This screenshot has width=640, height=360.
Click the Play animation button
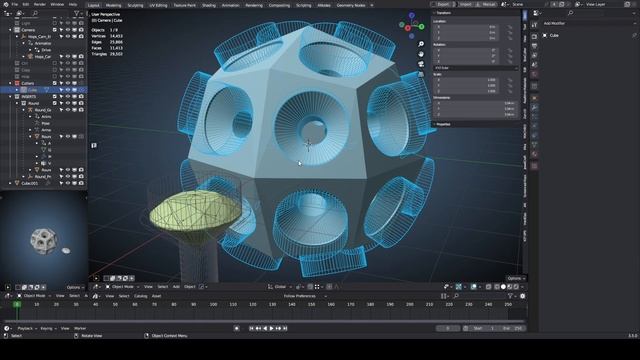(x=271, y=328)
